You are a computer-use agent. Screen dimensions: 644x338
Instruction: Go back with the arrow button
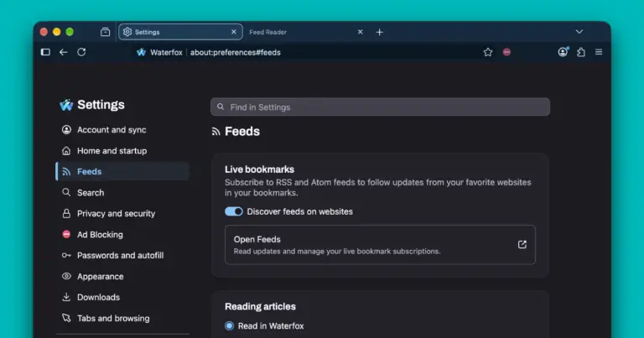coord(63,52)
